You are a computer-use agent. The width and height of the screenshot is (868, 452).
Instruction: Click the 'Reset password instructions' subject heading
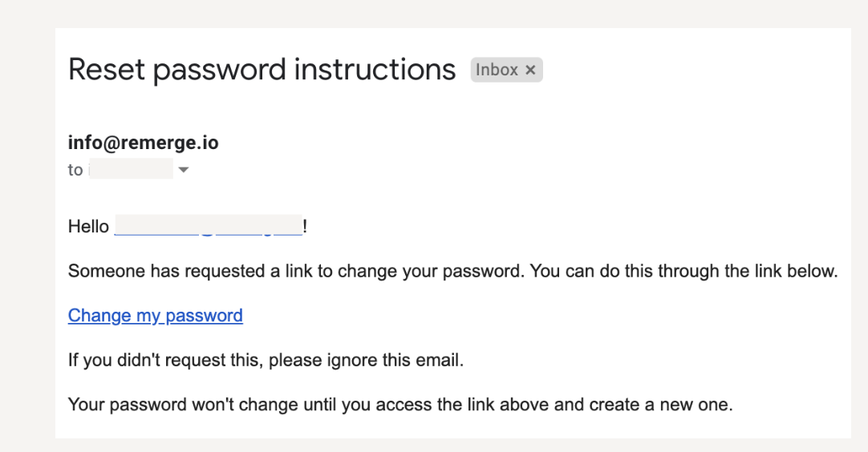(262, 70)
